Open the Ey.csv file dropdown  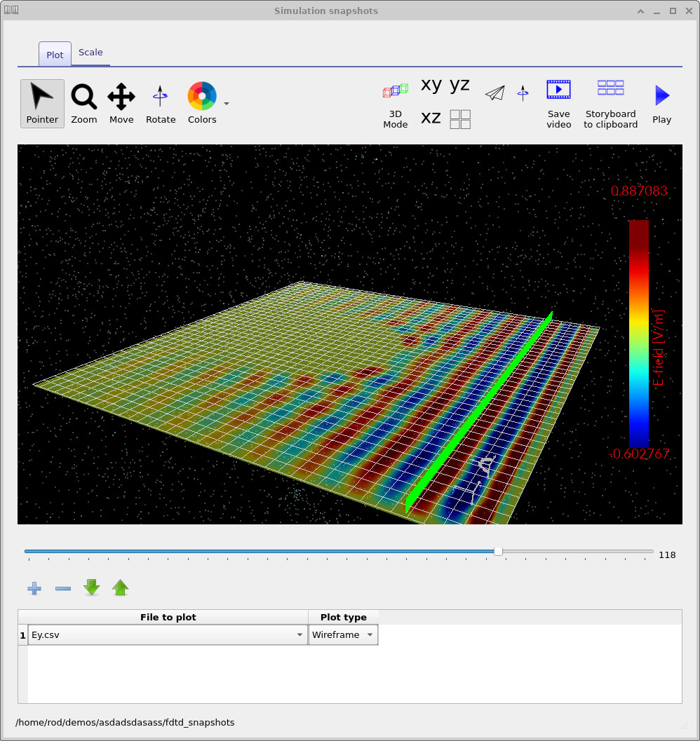(x=168, y=634)
